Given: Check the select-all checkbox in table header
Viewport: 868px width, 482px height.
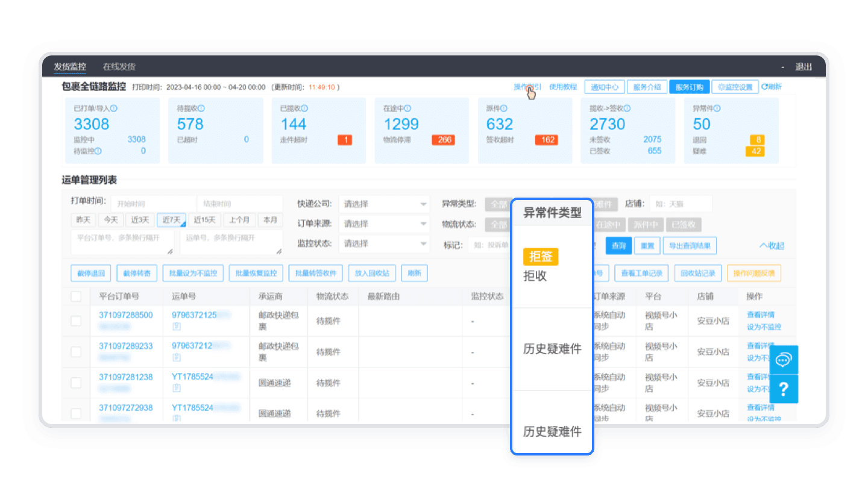Looking at the screenshot, I should tap(76, 295).
